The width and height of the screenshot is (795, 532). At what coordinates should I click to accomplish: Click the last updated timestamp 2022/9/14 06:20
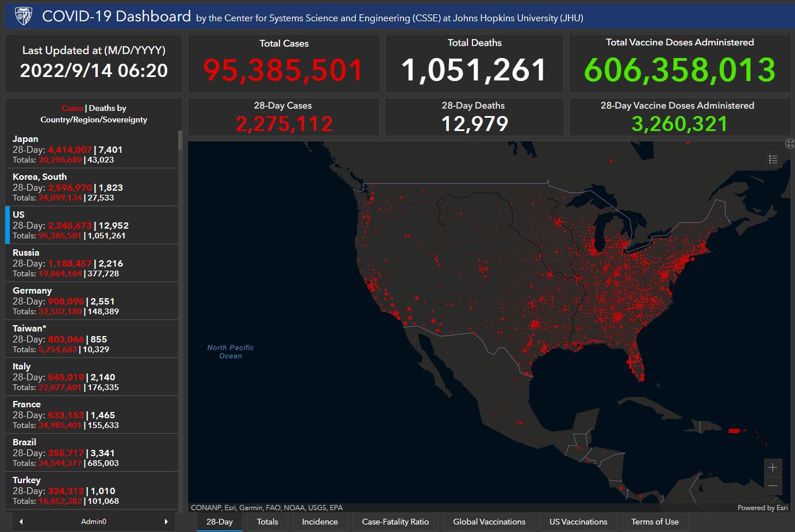coord(94,71)
